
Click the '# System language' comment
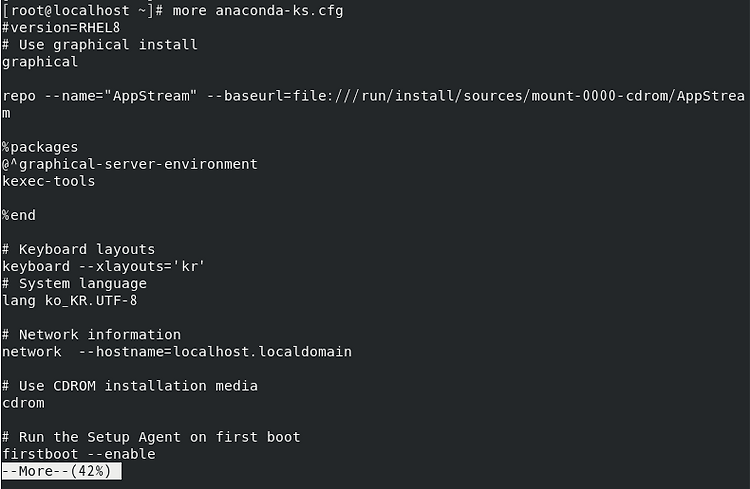[x=74, y=284]
